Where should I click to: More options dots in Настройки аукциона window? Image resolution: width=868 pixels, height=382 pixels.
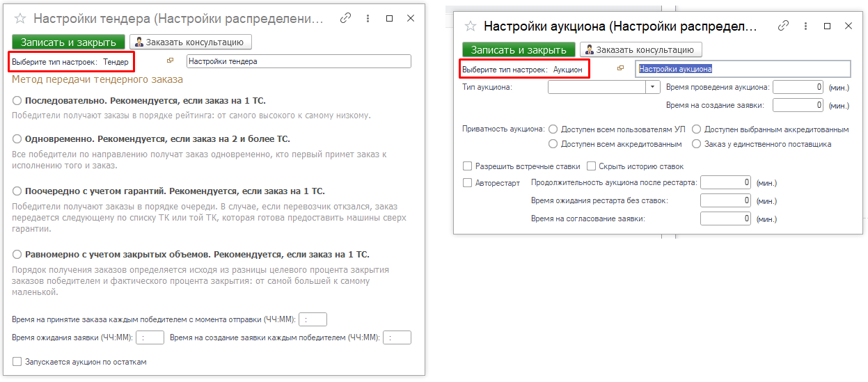(805, 26)
